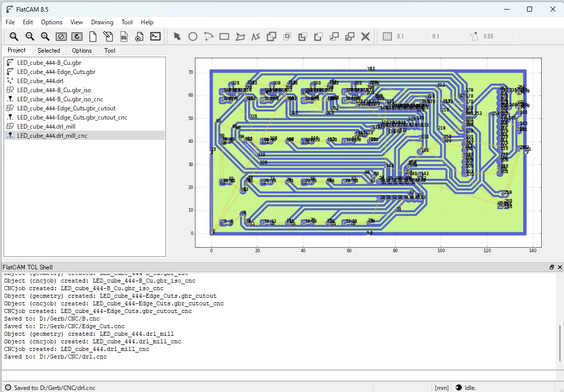This screenshot has height=392, width=564.
Task: Click 'Saved to: D:/Gerb/CNC/Edge_Cut.cnc' shell line
Action: pyautogui.click(x=64, y=326)
